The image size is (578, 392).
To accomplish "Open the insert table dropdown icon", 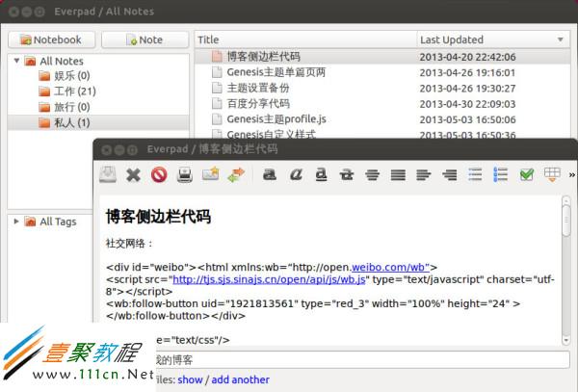I will click(x=552, y=174).
